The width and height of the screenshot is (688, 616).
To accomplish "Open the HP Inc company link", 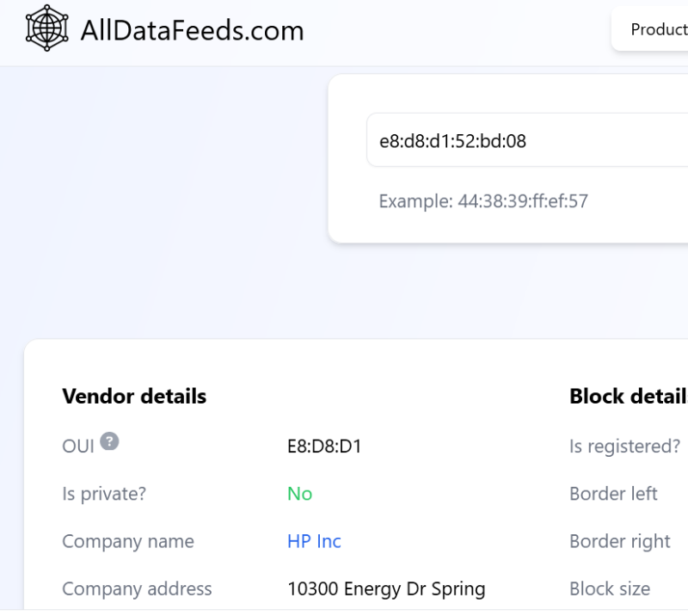I will 314,541.
